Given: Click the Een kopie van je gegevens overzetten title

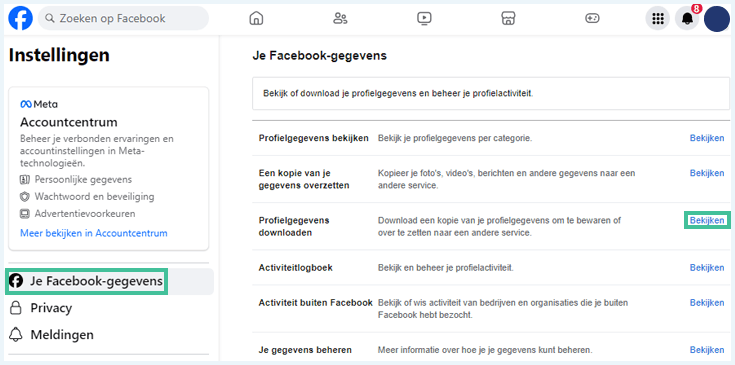Looking at the screenshot, I should point(304,179).
